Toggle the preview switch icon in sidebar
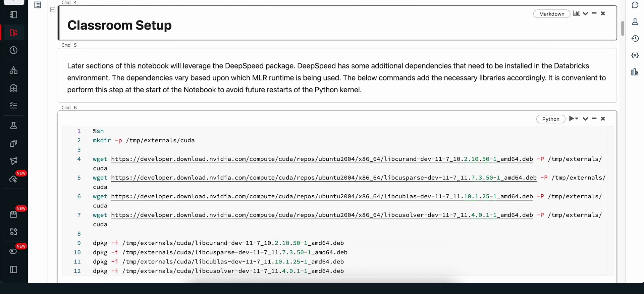 point(13,251)
